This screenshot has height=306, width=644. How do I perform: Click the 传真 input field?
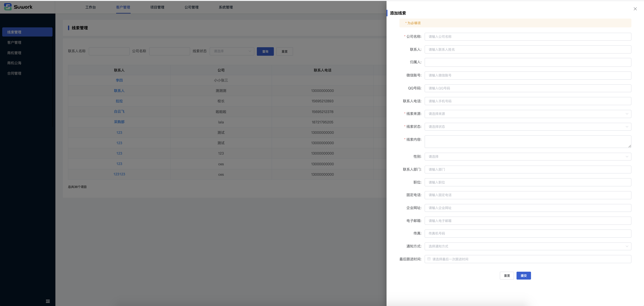[528, 233]
